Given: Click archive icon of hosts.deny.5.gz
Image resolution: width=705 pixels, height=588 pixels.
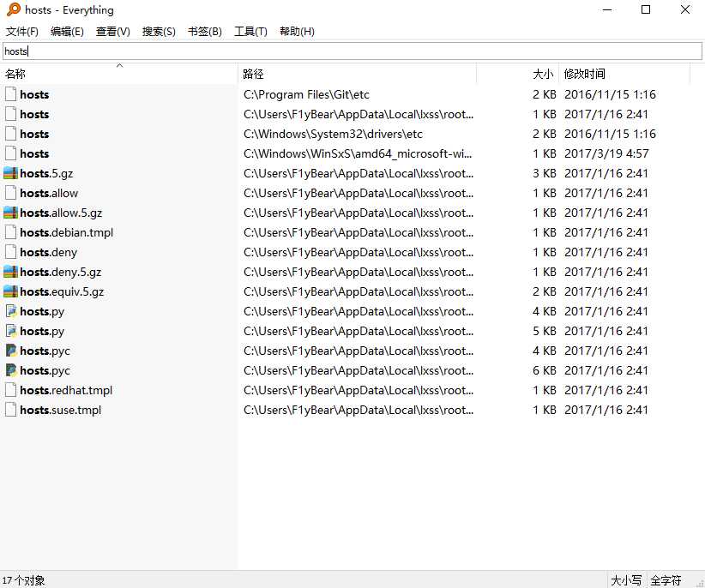Looking at the screenshot, I should (11, 273).
